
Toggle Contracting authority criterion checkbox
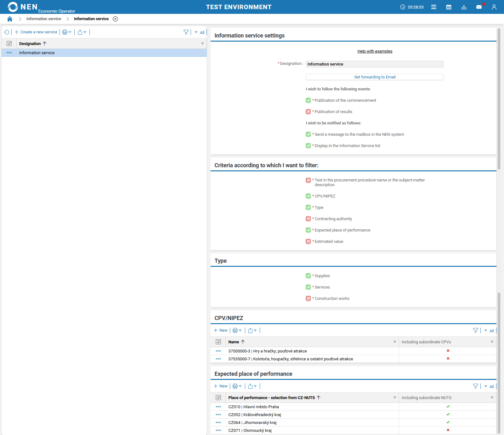tap(308, 219)
